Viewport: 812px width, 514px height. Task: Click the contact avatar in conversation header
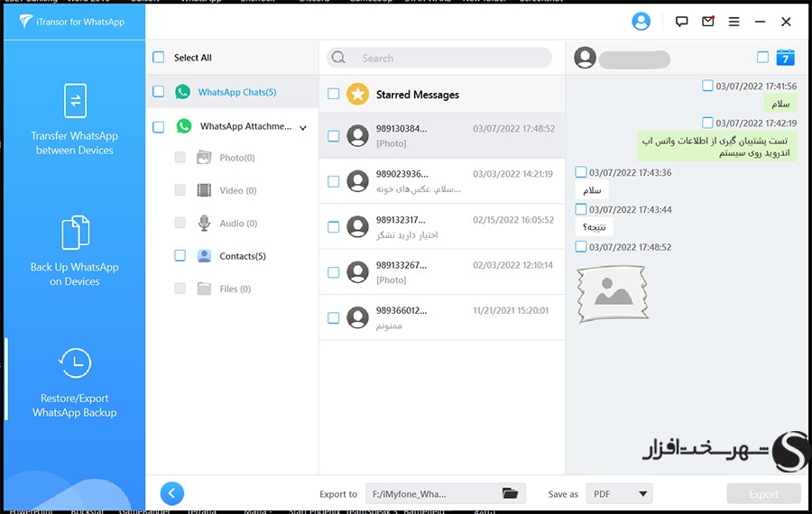pyautogui.click(x=585, y=58)
